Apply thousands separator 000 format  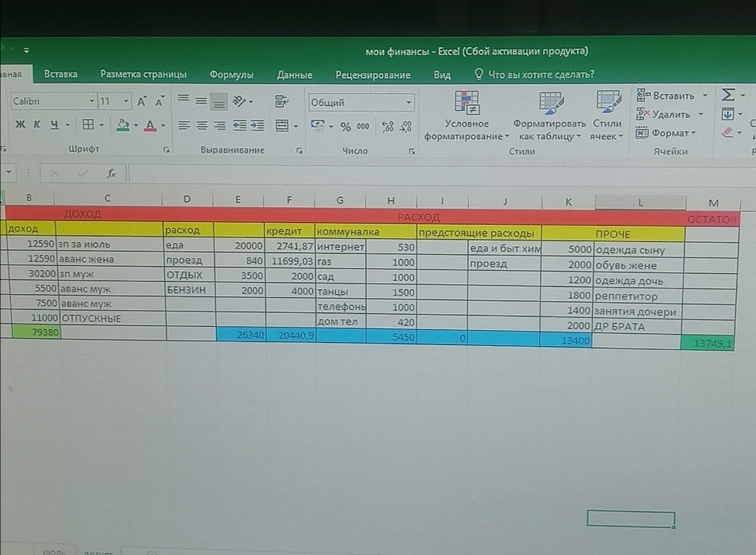point(363,127)
